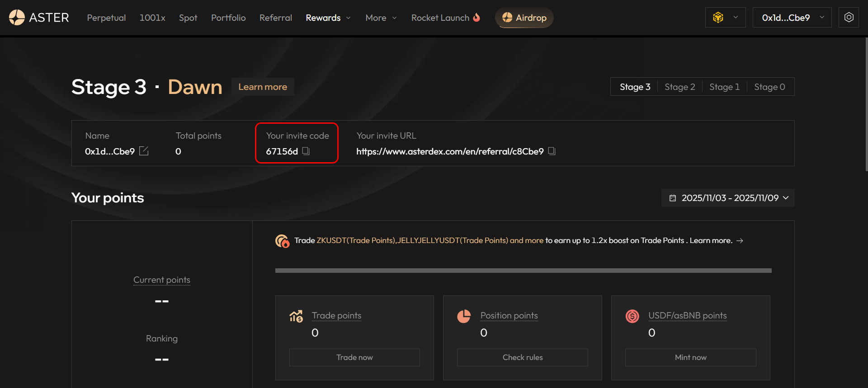Go to the Perpetual page
The height and width of the screenshot is (388, 868).
(106, 18)
